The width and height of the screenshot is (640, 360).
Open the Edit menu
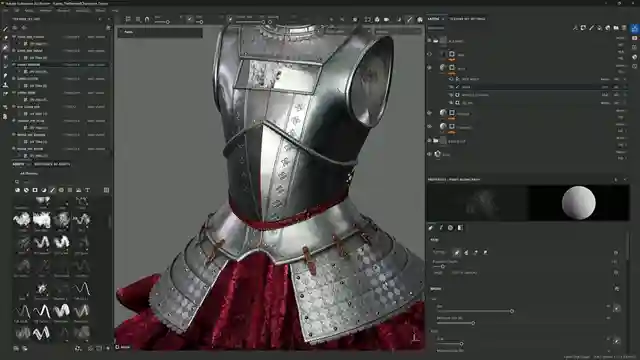pyautogui.click(x=17, y=10)
